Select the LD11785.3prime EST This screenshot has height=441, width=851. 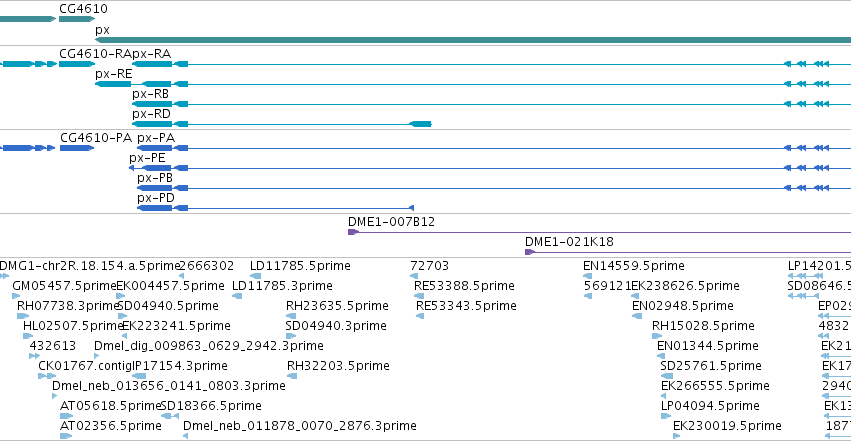[x=237, y=296]
